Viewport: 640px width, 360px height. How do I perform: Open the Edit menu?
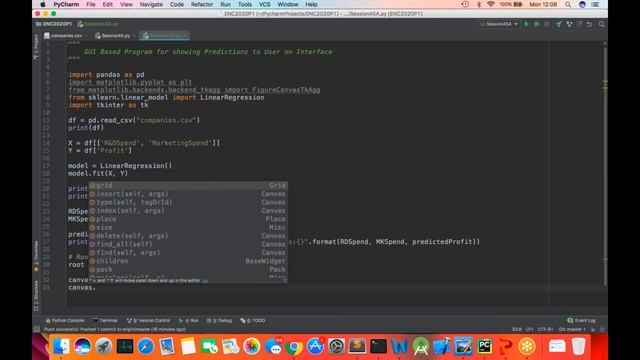point(107,4)
